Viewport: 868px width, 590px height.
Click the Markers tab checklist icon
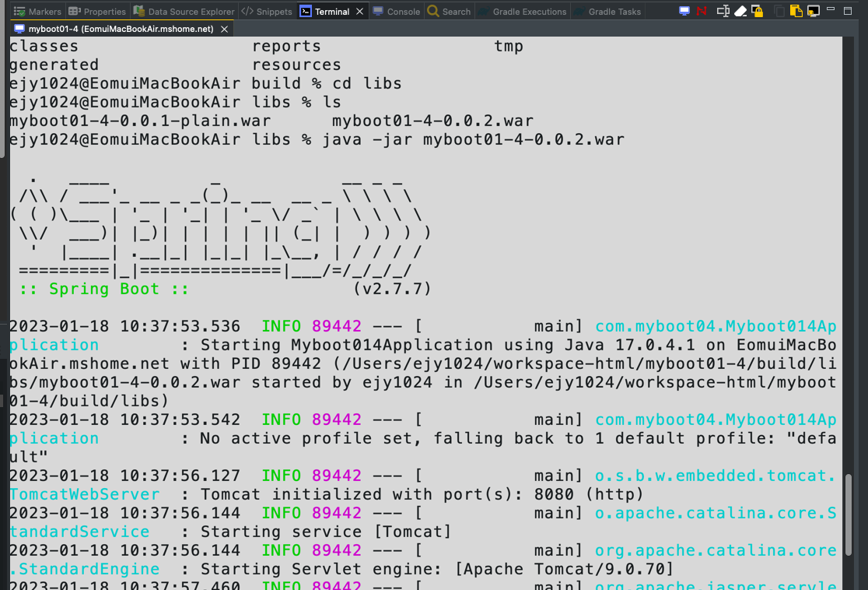(19, 11)
